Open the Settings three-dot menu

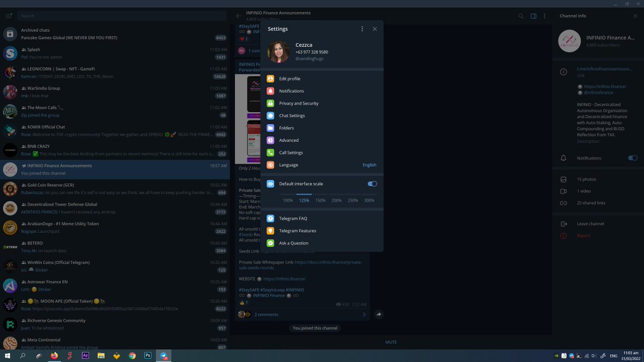pos(362,29)
